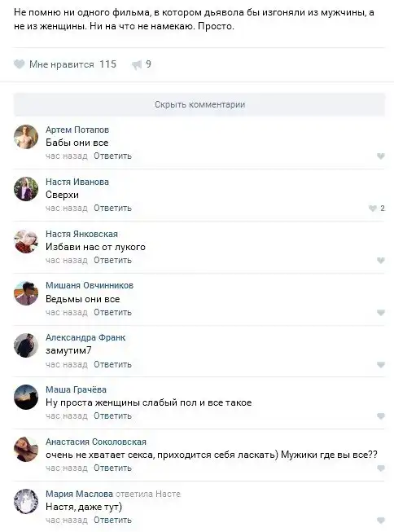Click Маша Грачёва's avatar
The width and height of the screenshot is (394, 532).
click(x=26, y=397)
